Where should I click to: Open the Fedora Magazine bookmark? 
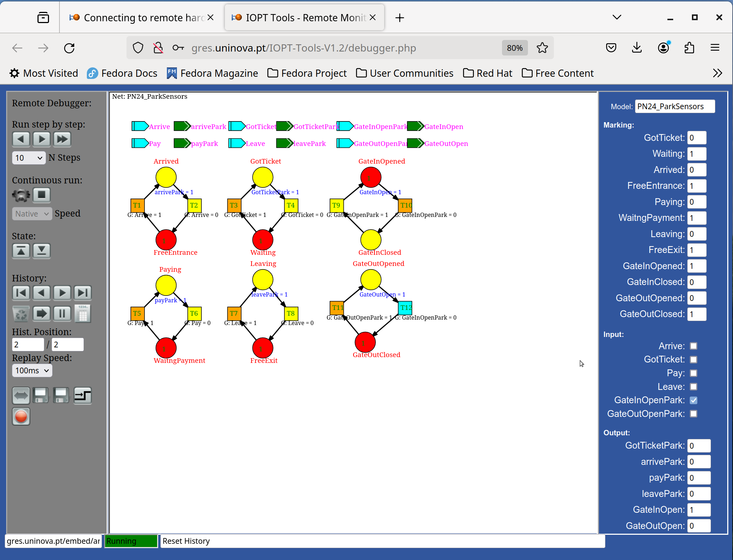coord(213,73)
